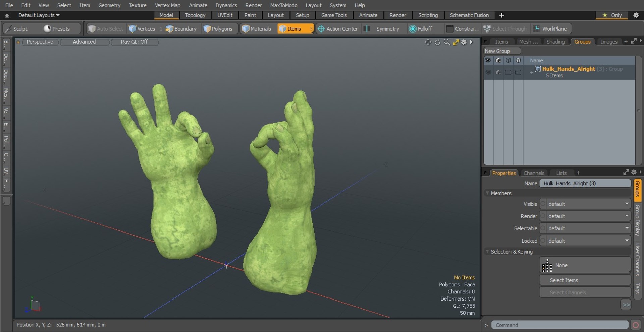Tick the first checkbox in Hulk_Hands_Alright row

[x=508, y=72]
